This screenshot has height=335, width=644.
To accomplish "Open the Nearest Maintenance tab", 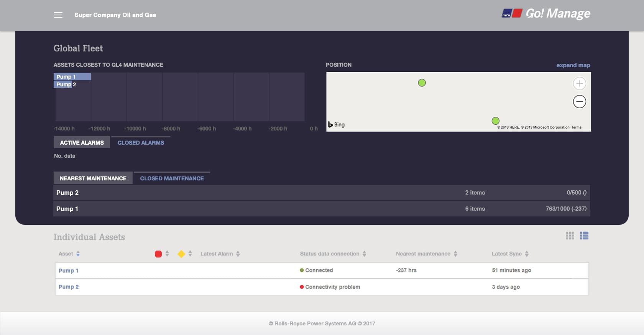I will tap(93, 178).
